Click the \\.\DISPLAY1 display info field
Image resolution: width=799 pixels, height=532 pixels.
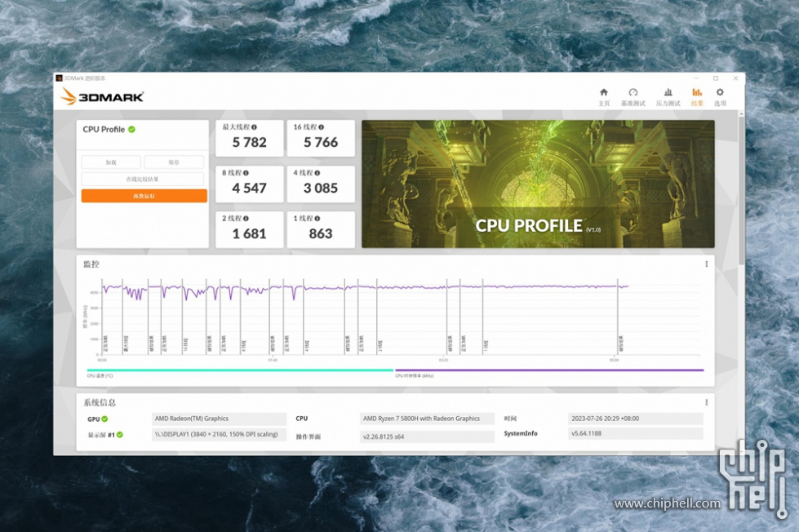point(219,435)
